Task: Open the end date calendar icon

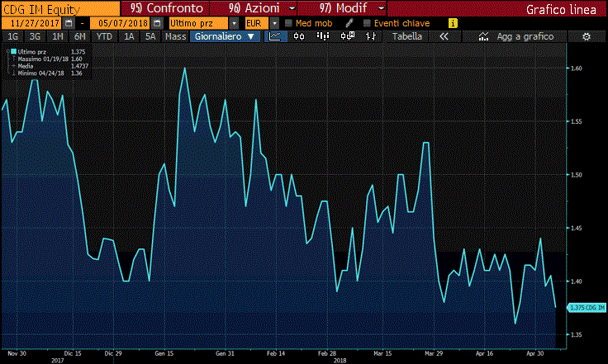Action: pyautogui.click(x=150, y=23)
